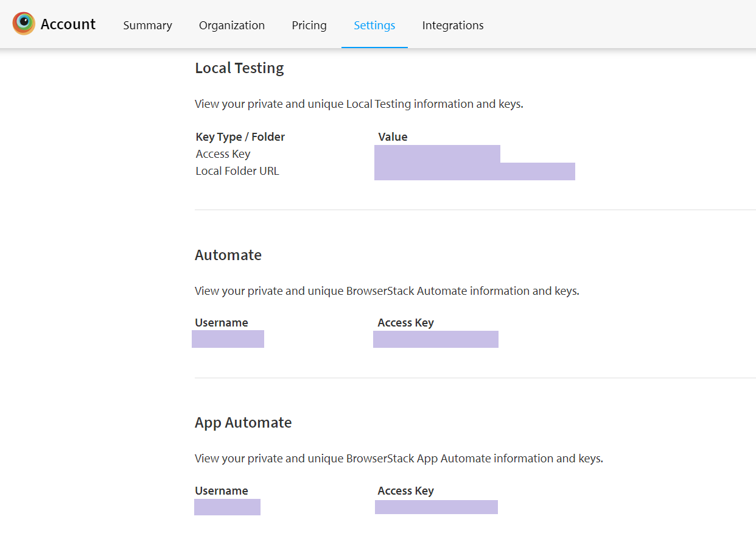The image size is (756, 533).
Task: Click the redacted Automate access key value
Action: 436,339
